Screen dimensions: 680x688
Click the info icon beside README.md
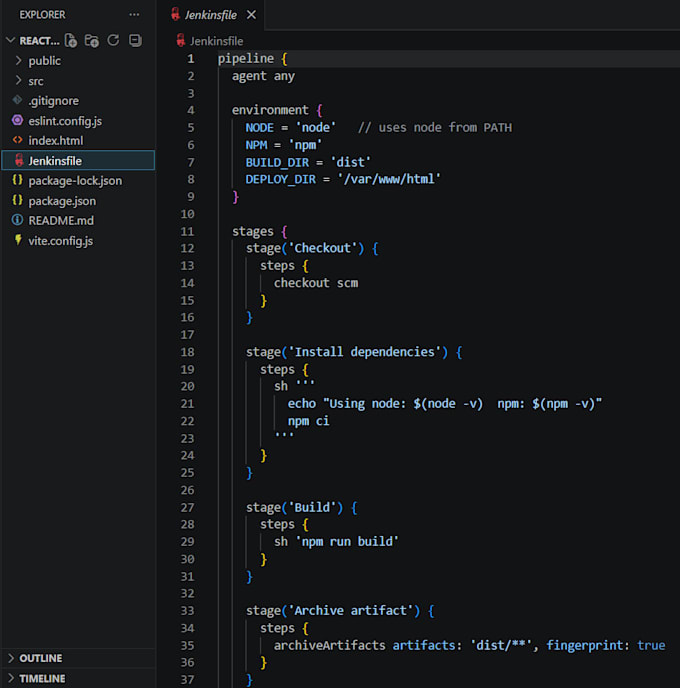pos(18,220)
